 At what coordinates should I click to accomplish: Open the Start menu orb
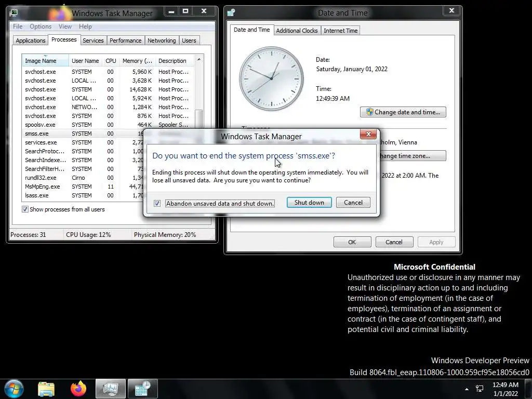point(14,389)
